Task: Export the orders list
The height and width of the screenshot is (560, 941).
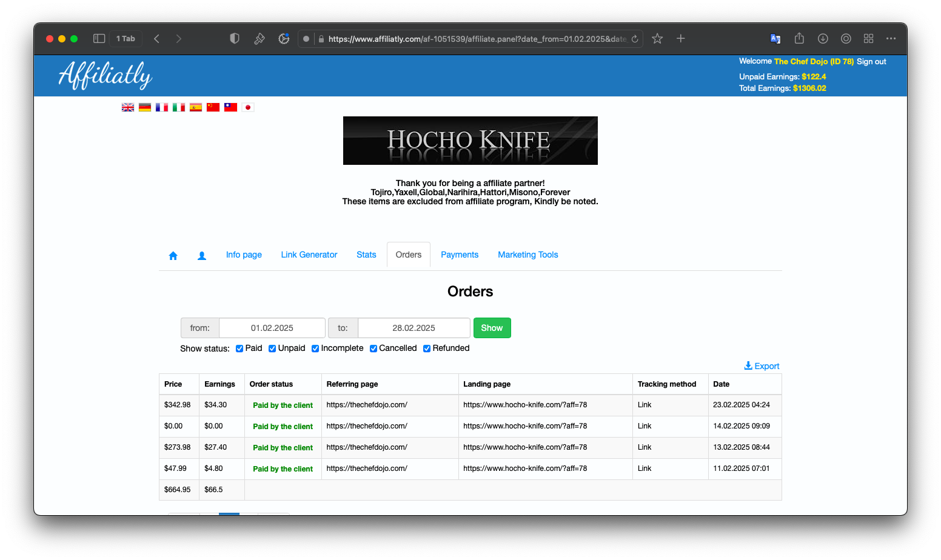Action: click(762, 366)
